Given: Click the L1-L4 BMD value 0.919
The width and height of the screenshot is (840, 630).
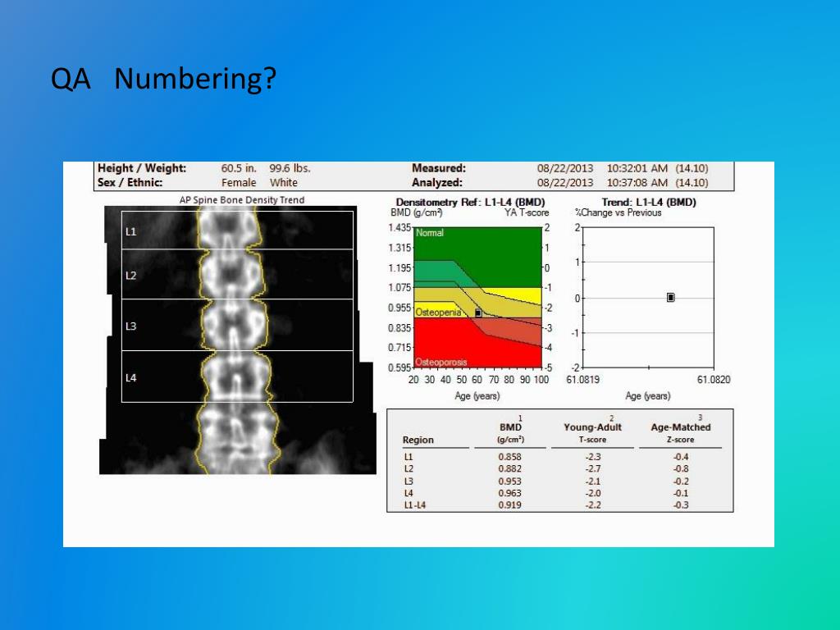Looking at the screenshot, I should pos(509,504).
